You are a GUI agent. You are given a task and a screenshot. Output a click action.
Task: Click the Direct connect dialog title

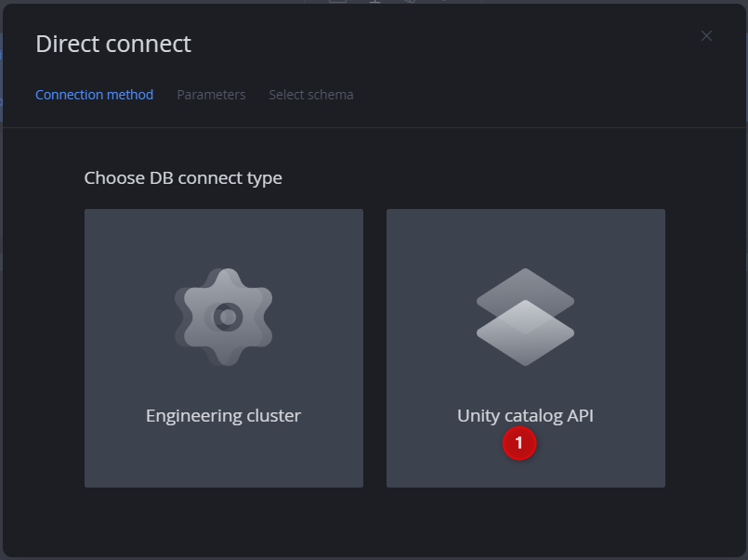(113, 44)
